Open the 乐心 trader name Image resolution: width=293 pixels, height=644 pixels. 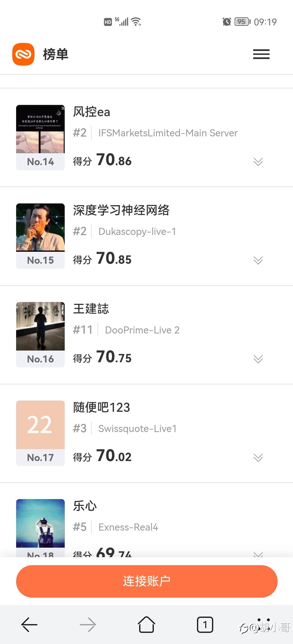(85, 506)
